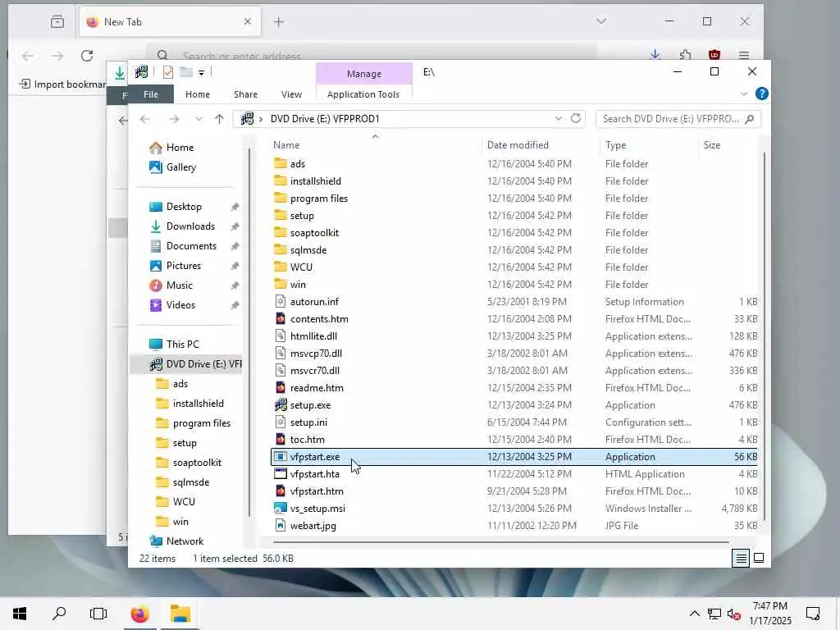Open Network in the navigation pane
This screenshot has height=630, width=840.
pos(185,541)
